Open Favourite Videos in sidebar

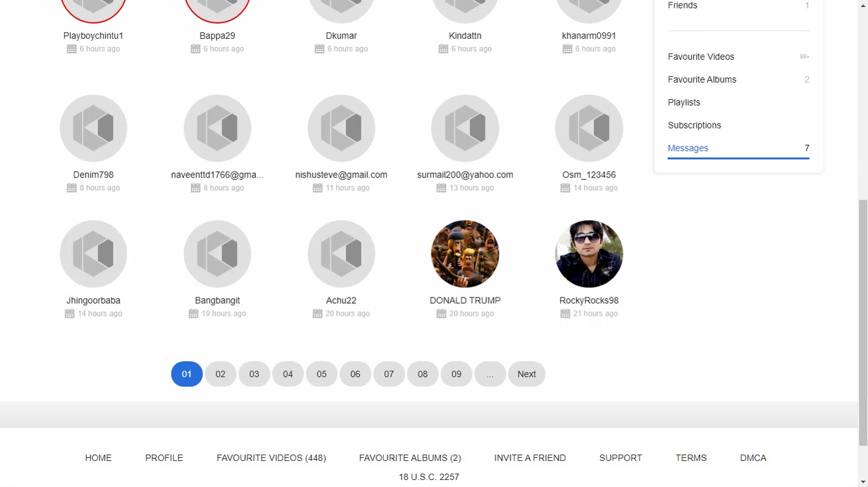pyautogui.click(x=701, y=57)
